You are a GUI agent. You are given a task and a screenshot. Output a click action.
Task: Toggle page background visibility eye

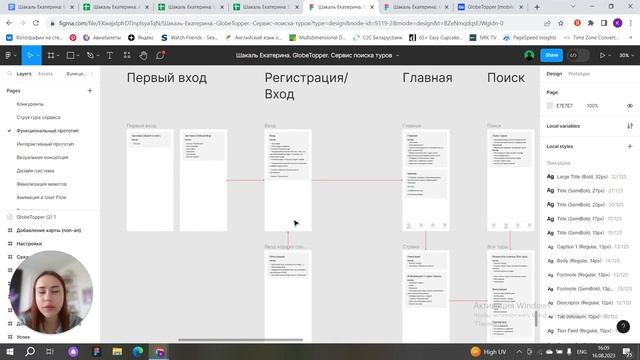[x=630, y=106]
